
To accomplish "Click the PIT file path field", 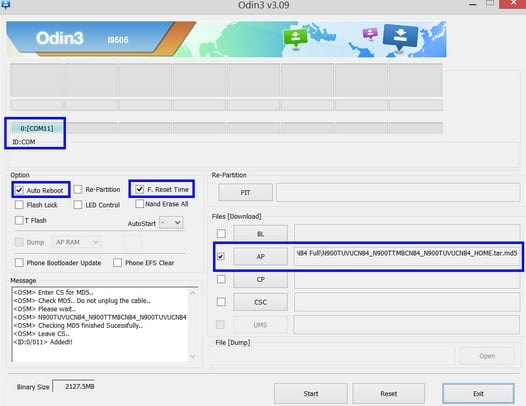I will [398, 193].
